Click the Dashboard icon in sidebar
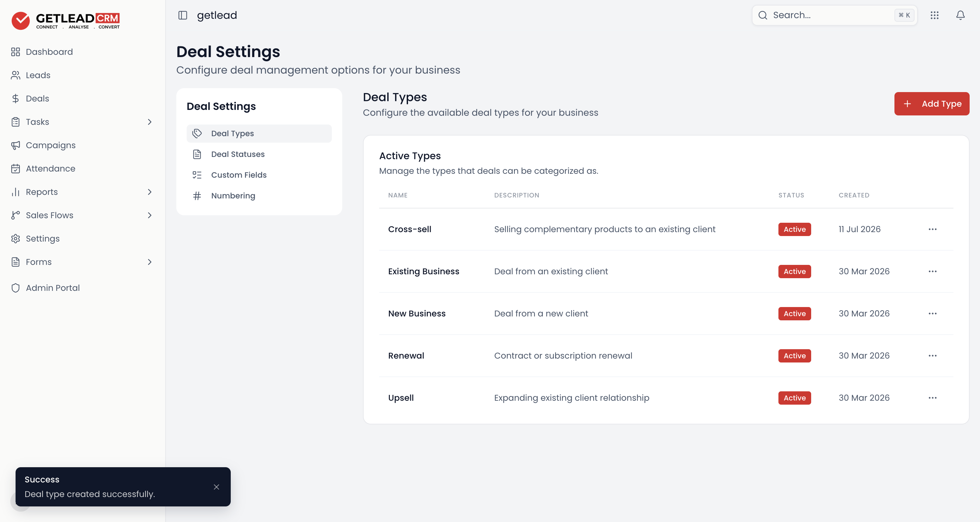Image resolution: width=980 pixels, height=522 pixels. pos(15,52)
